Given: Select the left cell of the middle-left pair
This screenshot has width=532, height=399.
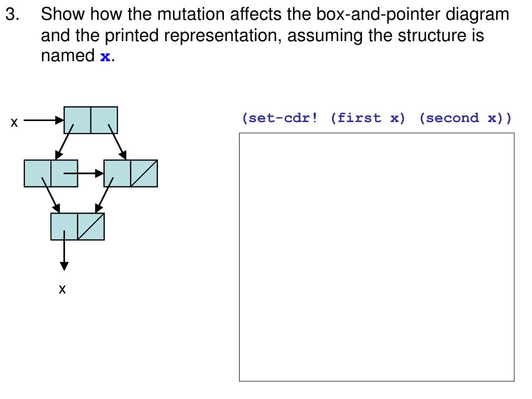Looking at the screenshot, I should 37,174.
